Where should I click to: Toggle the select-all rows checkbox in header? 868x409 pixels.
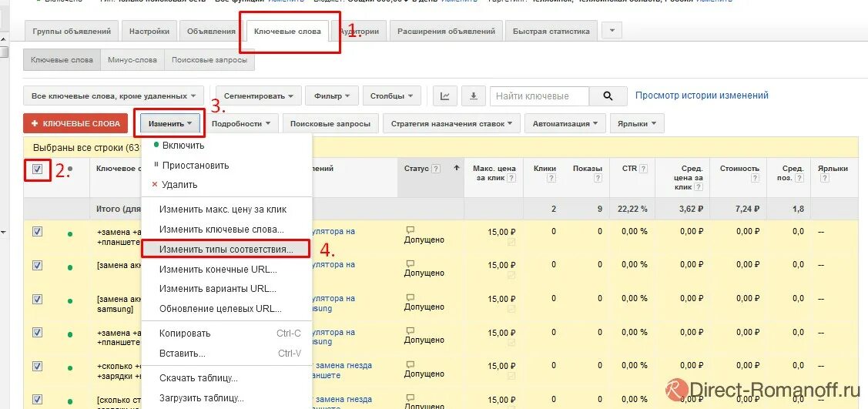[37, 169]
